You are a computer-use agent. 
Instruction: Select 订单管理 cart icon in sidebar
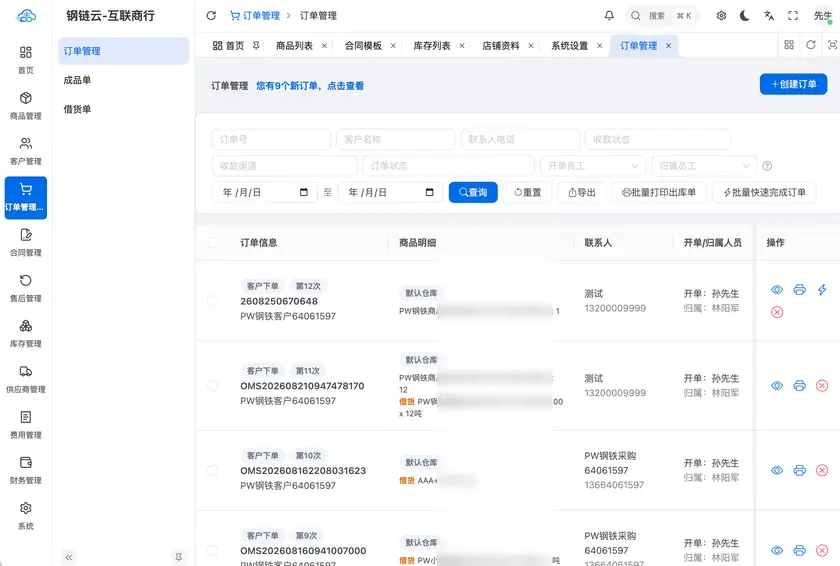(x=26, y=198)
